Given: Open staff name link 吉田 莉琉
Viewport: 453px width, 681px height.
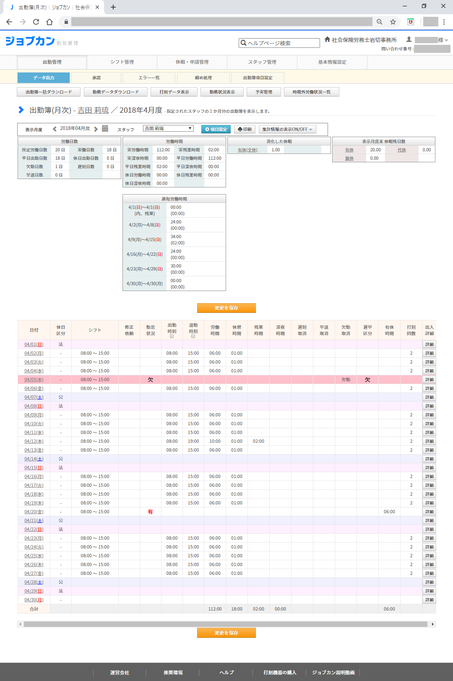Looking at the screenshot, I should (x=93, y=110).
